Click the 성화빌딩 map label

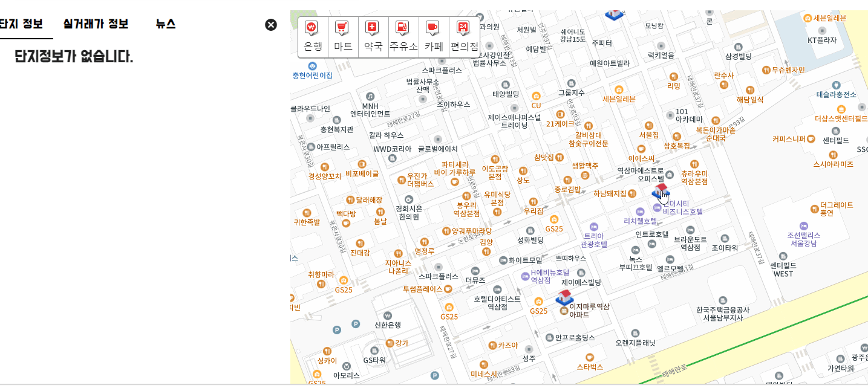click(530, 240)
